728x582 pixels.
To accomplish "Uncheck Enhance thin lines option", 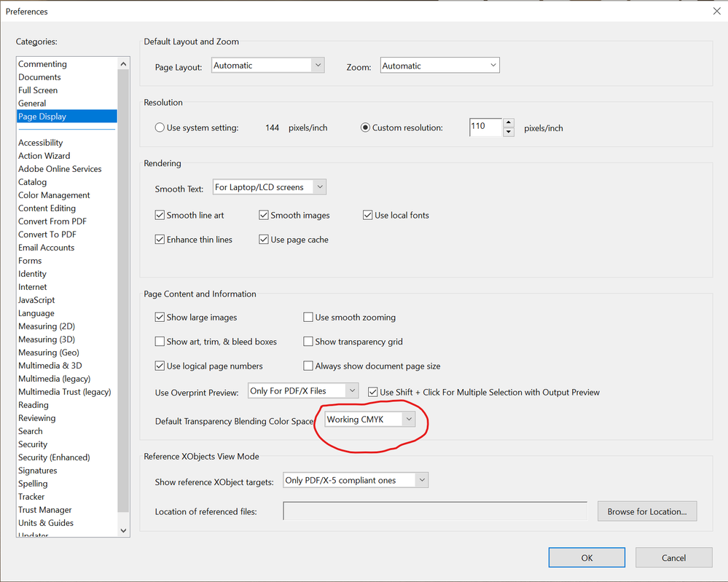I will [160, 240].
